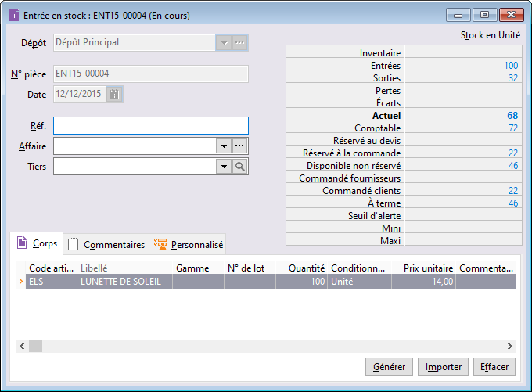This screenshot has height=392, width=532.
Task: Click the Réservé au devis row label
Action: click(x=367, y=141)
